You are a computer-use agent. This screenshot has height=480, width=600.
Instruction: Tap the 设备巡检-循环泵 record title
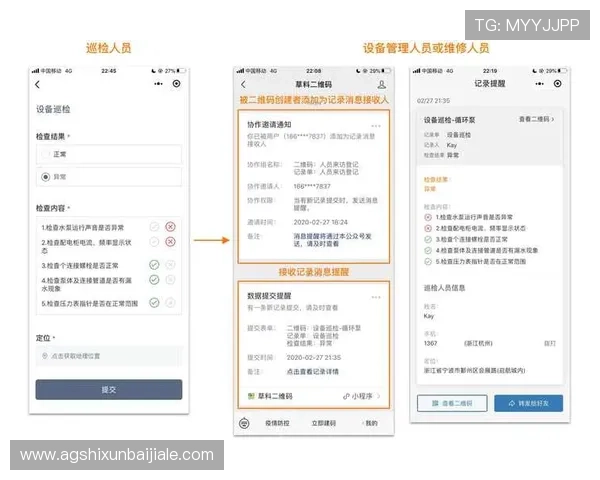click(449, 120)
